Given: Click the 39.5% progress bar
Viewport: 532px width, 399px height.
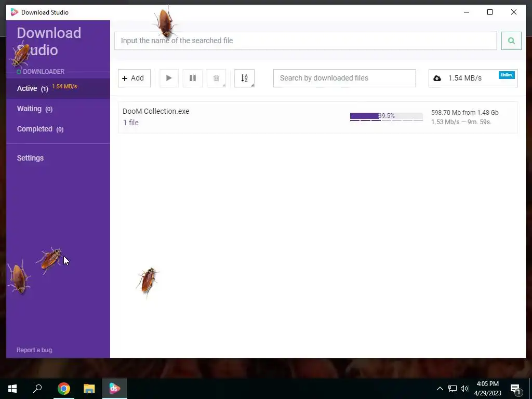Looking at the screenshot, I should click(387, 116).
